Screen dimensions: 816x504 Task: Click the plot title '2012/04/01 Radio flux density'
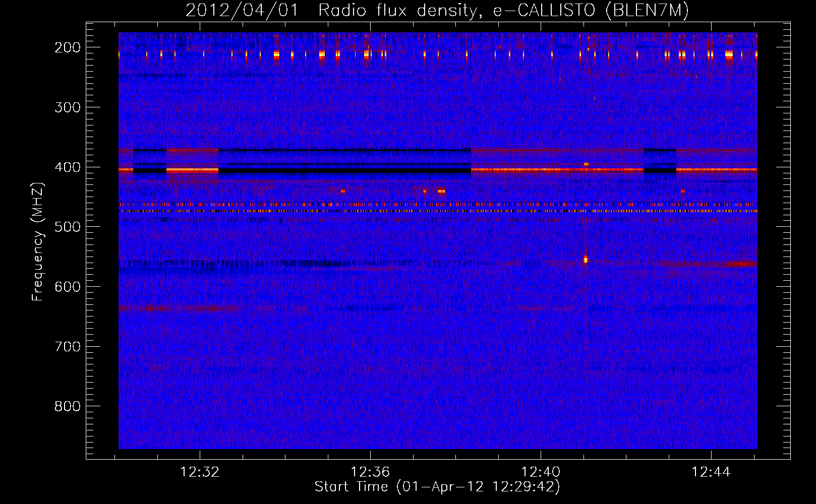pos(437,10)
